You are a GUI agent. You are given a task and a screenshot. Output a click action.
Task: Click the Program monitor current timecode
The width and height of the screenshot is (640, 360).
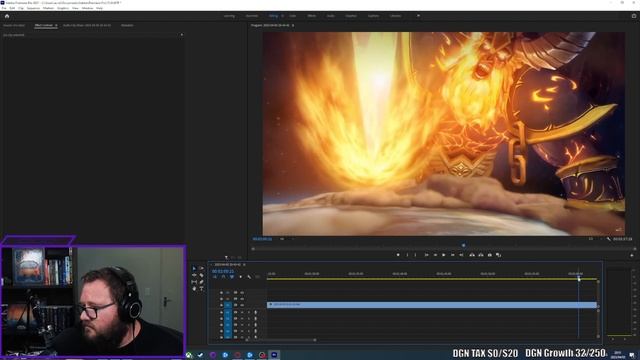(262, 239)
